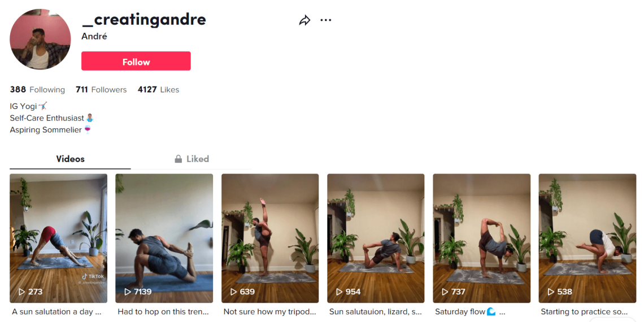Open the "Saturday flow" video thumbnail
Image resolution: width=644 pixels, height=322 pixels.
[481, 238]
